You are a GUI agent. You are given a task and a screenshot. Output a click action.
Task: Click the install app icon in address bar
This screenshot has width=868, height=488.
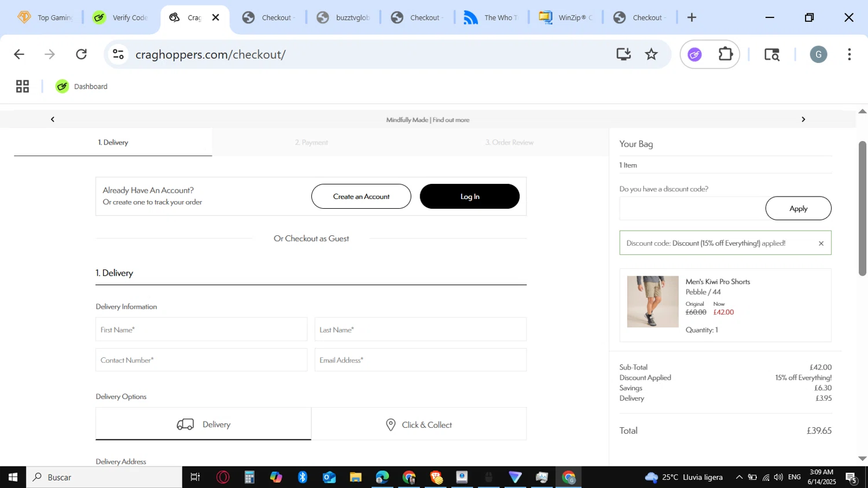pos(623,54)
